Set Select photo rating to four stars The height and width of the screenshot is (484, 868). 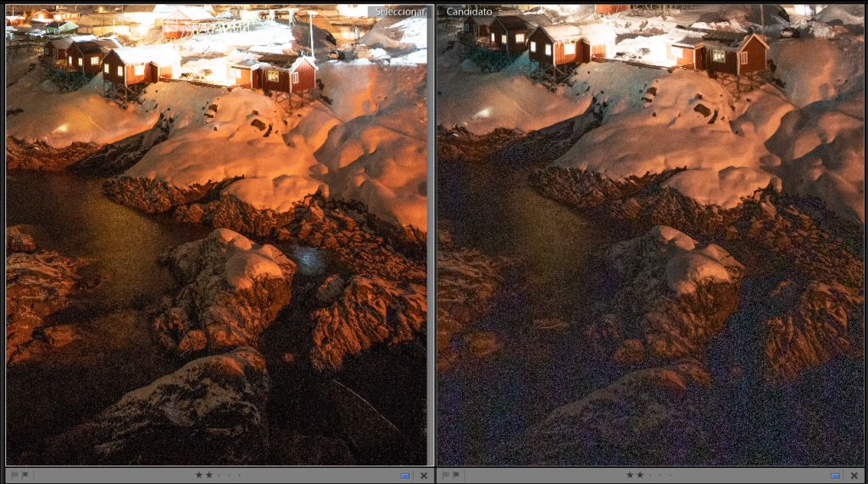tap(229, 476)
